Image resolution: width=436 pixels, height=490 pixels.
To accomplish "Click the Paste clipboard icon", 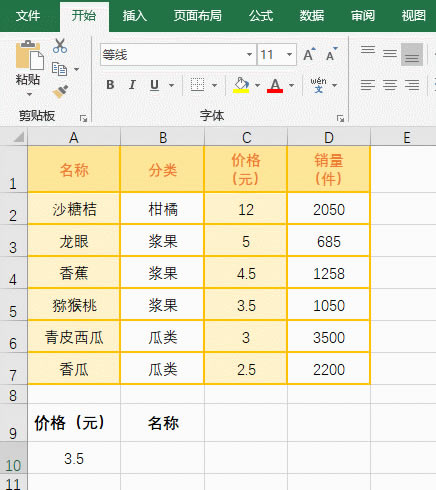I will [29, 55].
